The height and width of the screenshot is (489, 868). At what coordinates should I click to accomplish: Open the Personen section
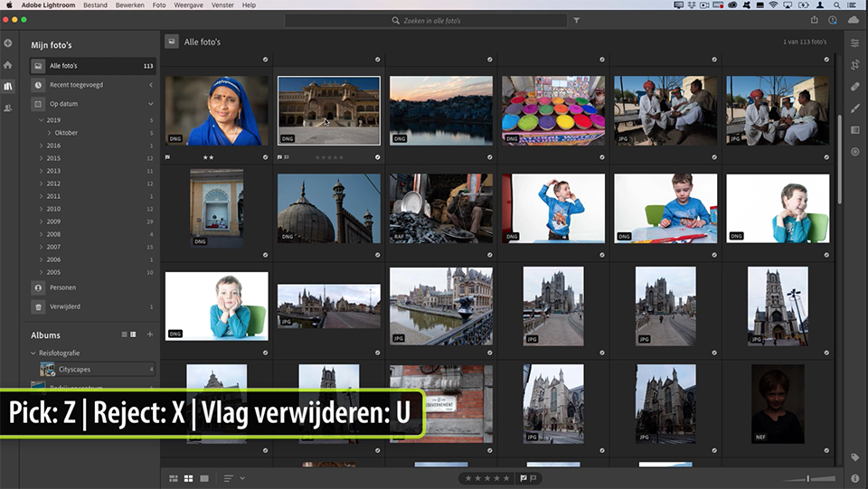point(92,287)
